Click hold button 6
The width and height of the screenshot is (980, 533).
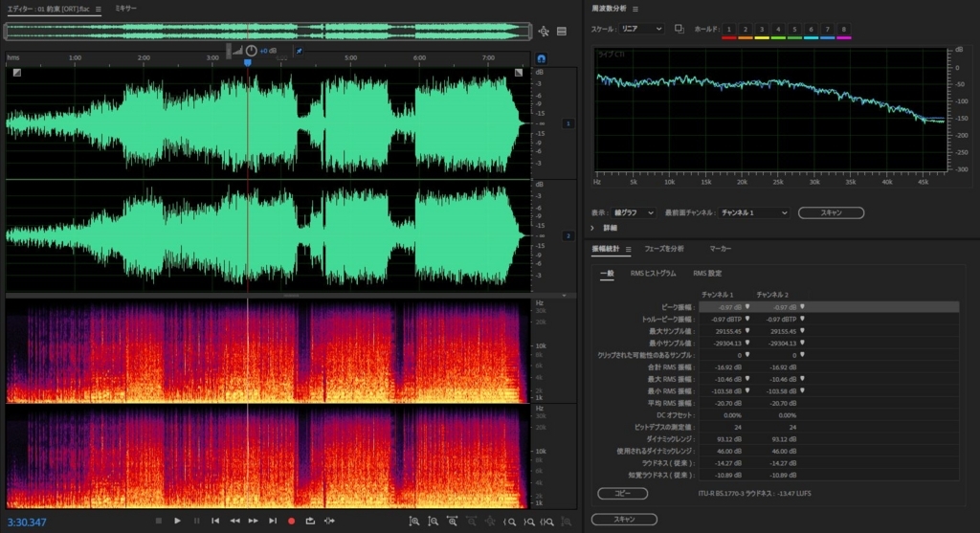(811, 30)
